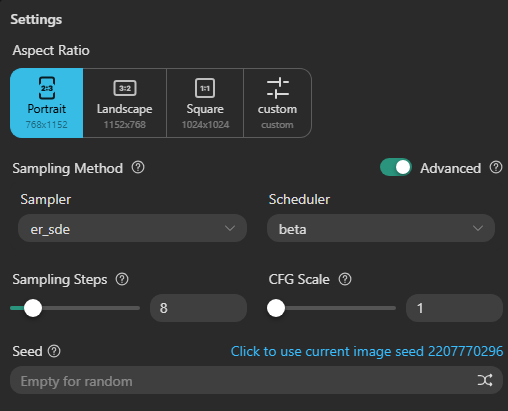The image size is (508, 411).
Task: Click the Seed help icon
Action: (54, 351)
